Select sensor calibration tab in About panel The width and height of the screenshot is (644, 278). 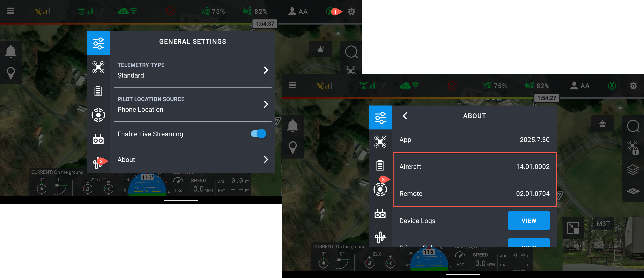(380, 237)
